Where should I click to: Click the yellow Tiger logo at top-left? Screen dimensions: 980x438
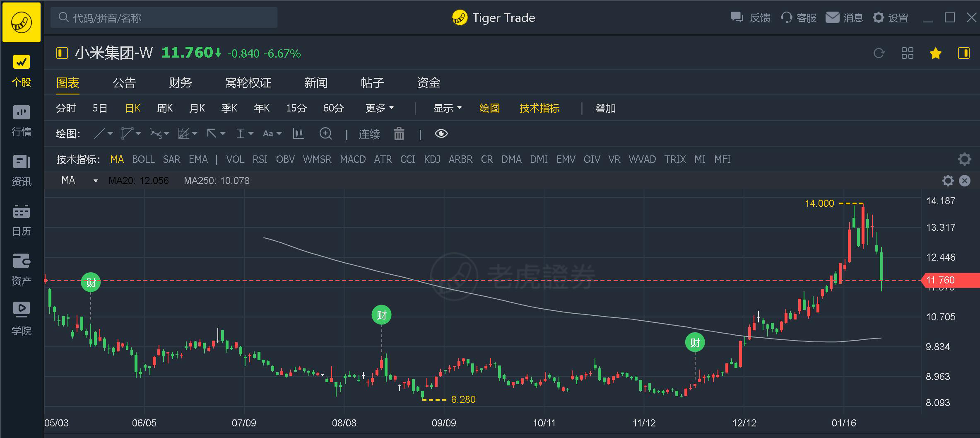(x=22, y=22)
